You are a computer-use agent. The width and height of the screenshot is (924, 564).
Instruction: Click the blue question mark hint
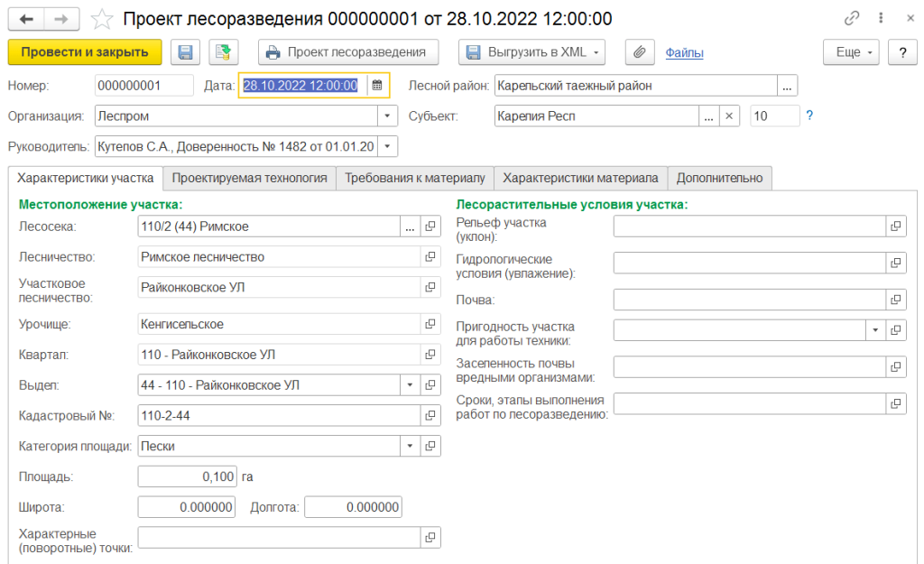tap(809, 116)
